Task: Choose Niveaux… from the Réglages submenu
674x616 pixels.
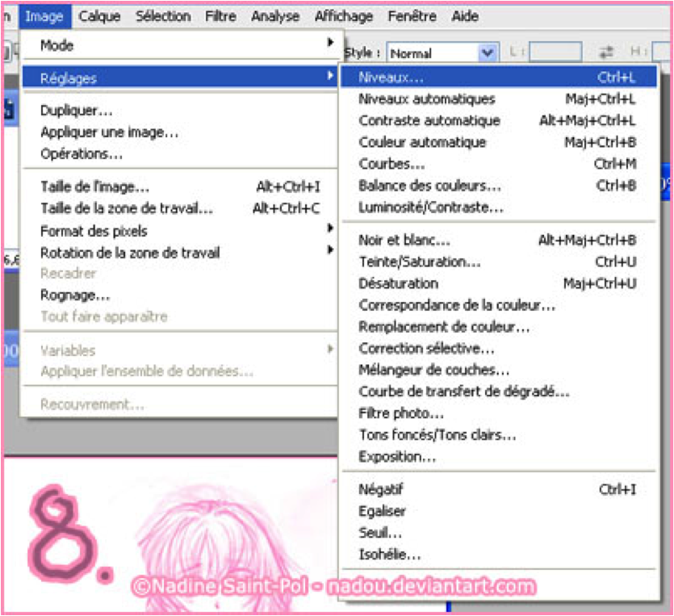Action: 391,78
